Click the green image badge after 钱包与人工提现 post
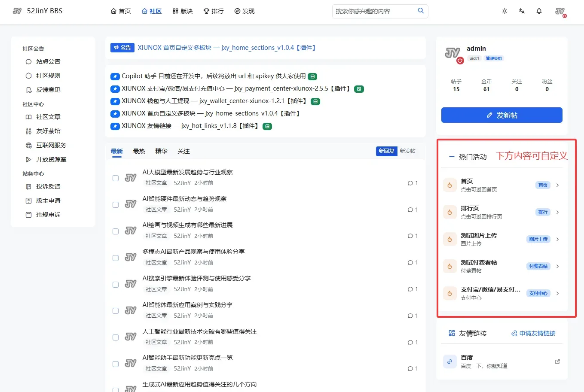 [315, 101]
